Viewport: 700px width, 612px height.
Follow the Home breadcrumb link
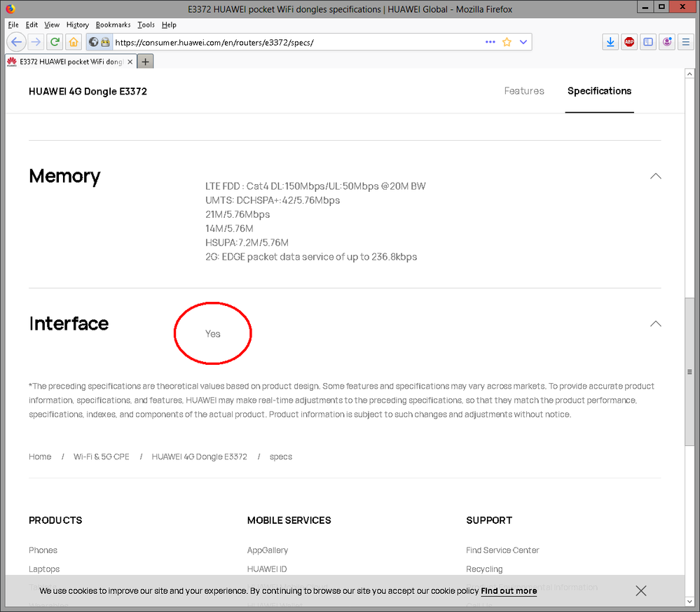pos(40,457)
